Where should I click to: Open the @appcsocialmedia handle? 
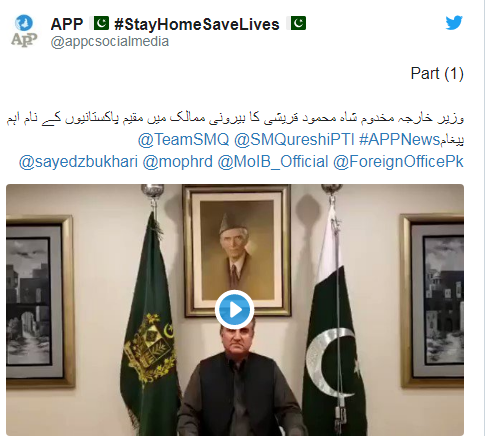(110, 42)
